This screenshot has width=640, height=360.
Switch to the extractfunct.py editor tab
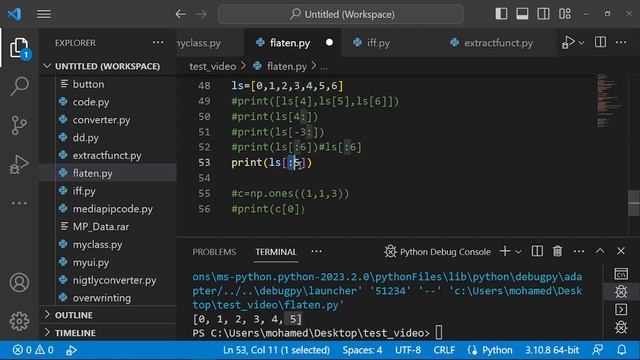498,43
